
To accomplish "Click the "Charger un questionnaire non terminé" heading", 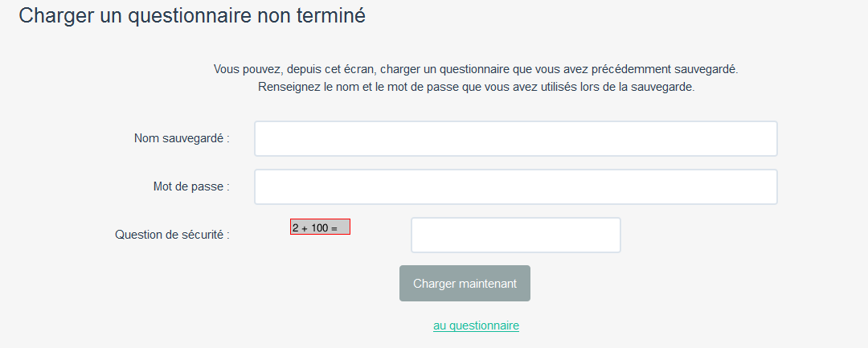I will pyautogui.click(x=192, y=15).
